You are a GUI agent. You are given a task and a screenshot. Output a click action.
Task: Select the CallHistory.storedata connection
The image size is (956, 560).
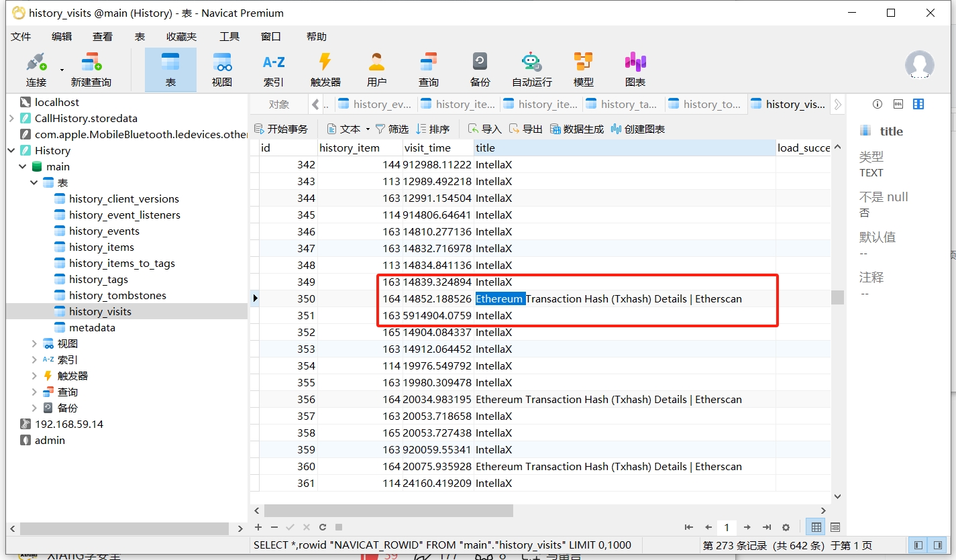[x=86, y=118]
